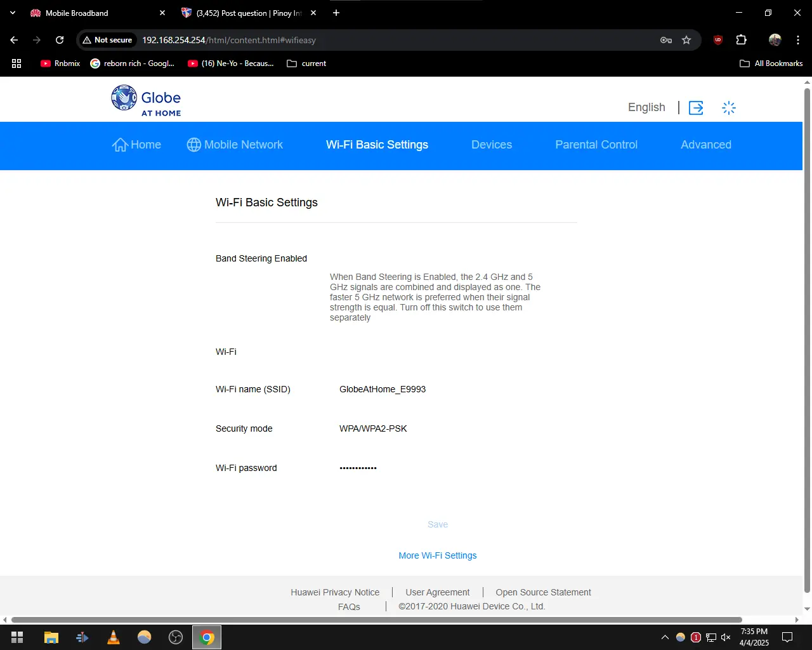Open the reborn rich Google bookmark
The image size is (812, 650).
point(133,63)
